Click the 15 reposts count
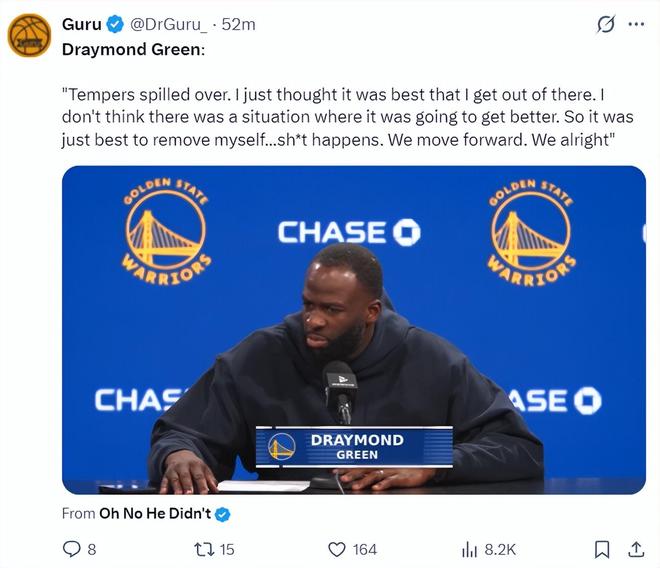This screenshot has height=568, width=660. (x=227, y=549)
